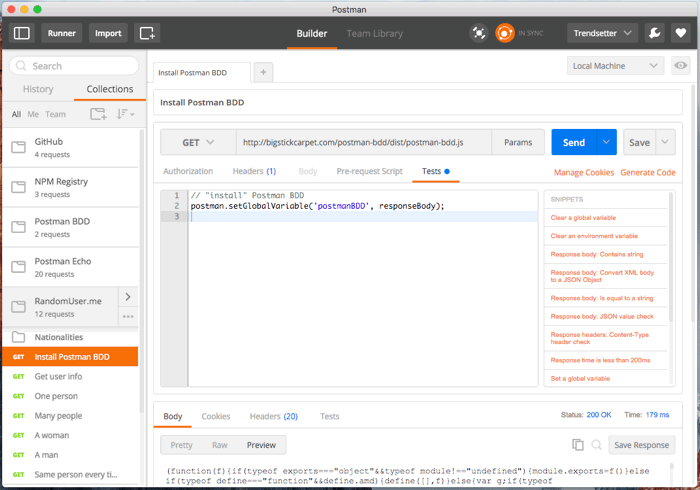
Task: Click Save Response button
Action: (642, 445)
